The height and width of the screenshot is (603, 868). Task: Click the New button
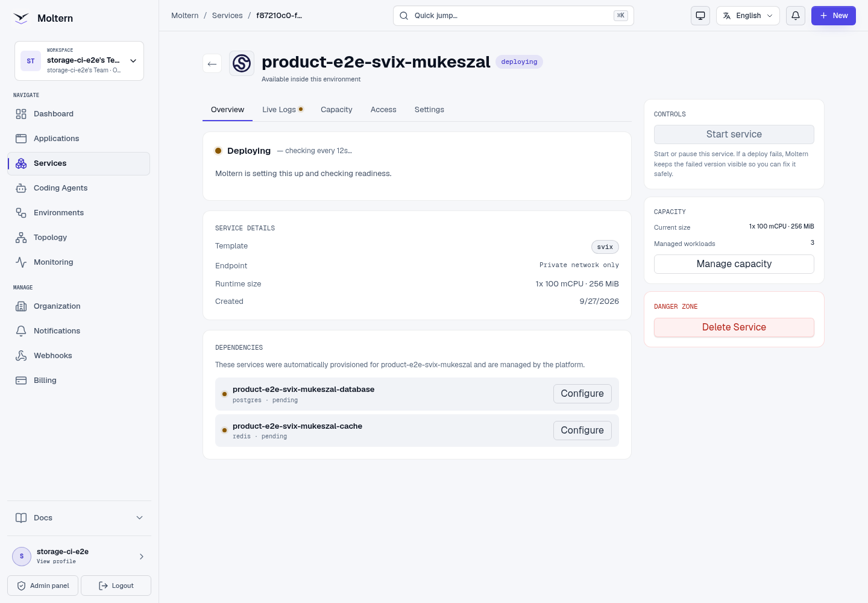[x=834, y=16]
